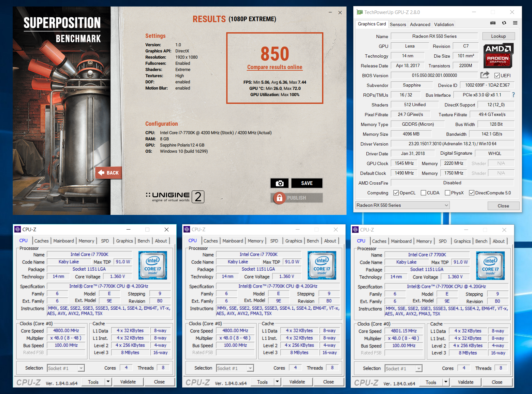Open Socket #1 selection dropdown in right CPU-Z
This screenshot has width=532, height=394.
pyautogui.click(x=404, y=369)
